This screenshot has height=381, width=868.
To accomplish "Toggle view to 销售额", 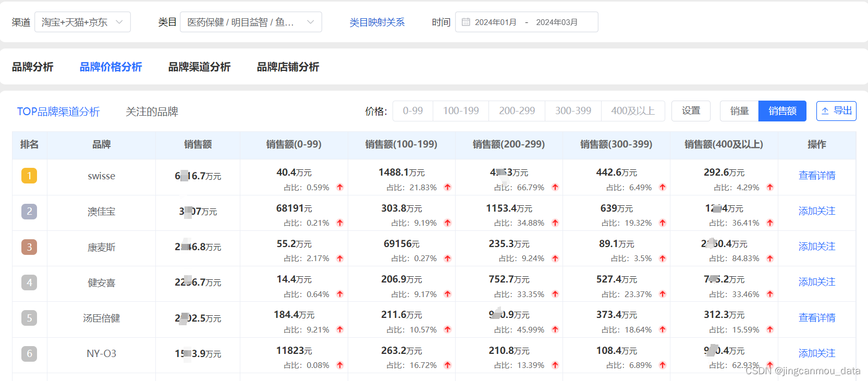I will point(783,111).
